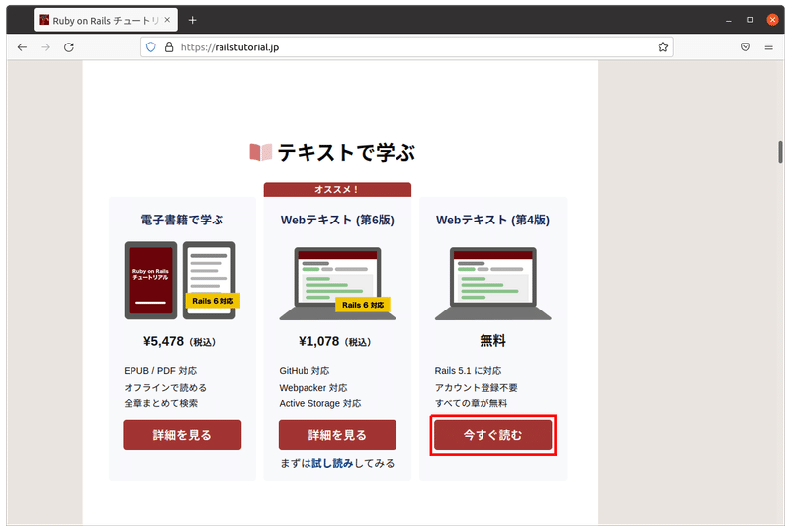
Task: Click the Webpacker 対応 text
Action: pos(313,388)
